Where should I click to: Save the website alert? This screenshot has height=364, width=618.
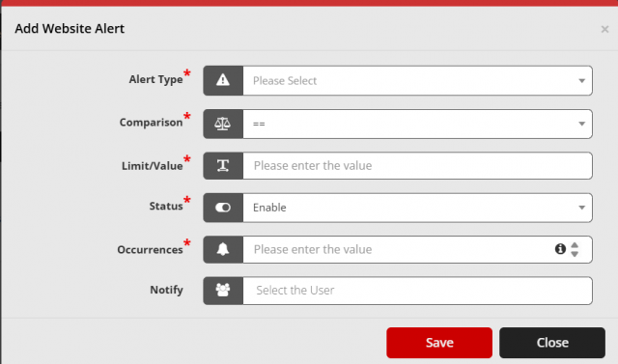tap(439, 343)
